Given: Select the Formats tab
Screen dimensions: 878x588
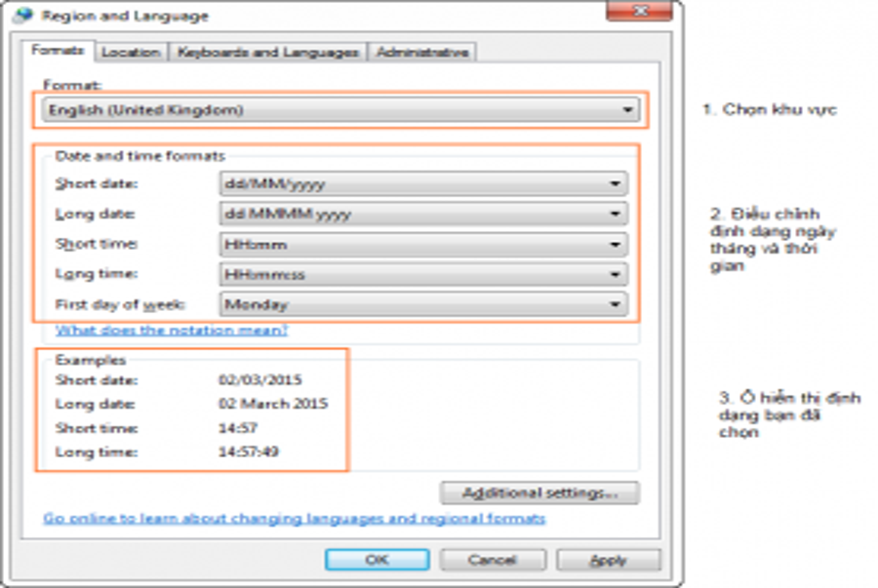Looking at the screenshot, I should [x=58, y=50].
